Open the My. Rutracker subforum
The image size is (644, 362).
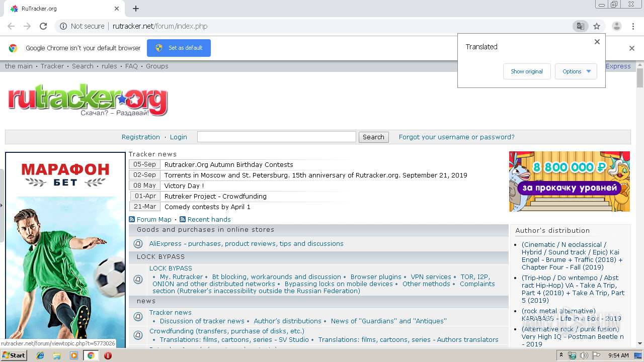181,277
